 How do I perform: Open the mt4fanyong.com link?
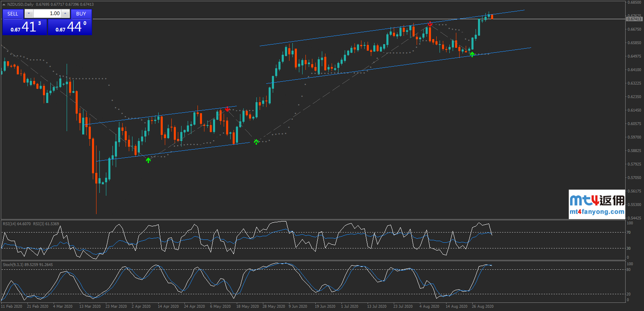point(597,212)
